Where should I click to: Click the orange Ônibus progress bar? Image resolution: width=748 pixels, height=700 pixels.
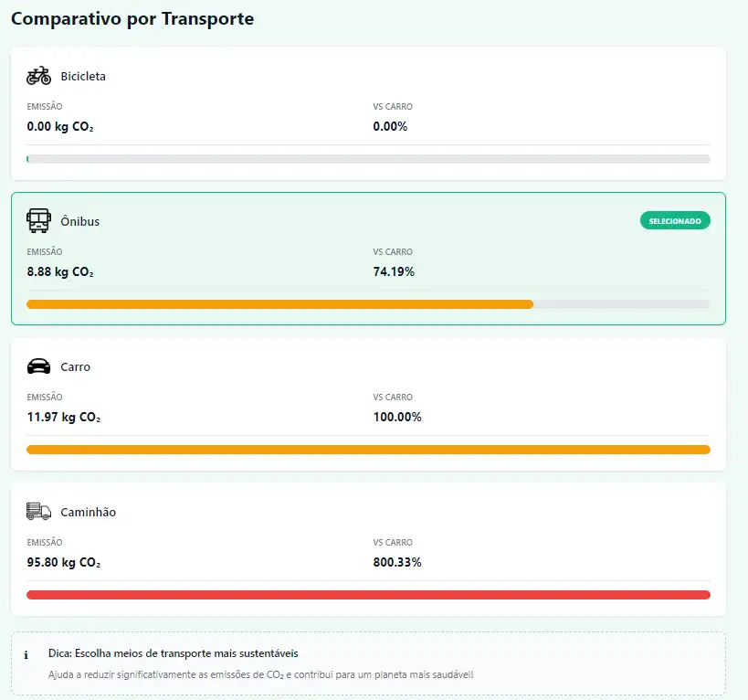pyautogui.click(x=279, y=304)
